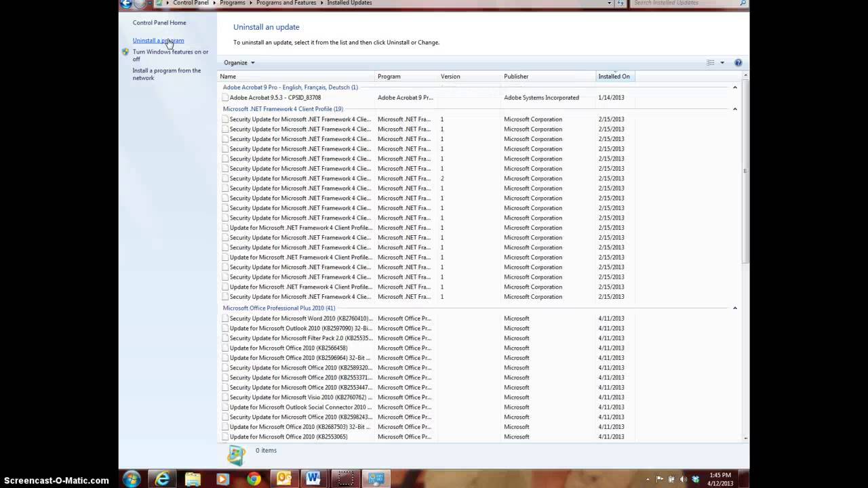The height and width of the screenshot is (488, 868).
Task: Open the view options dropdown arrow
Action: [722, 62]
